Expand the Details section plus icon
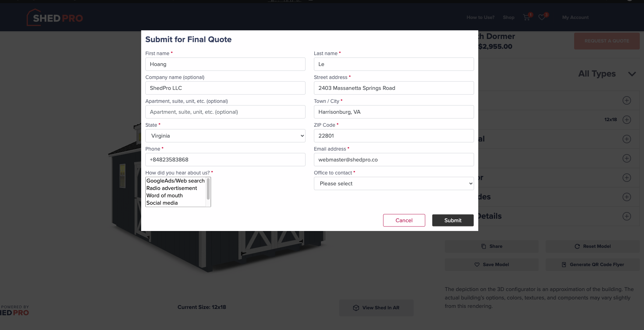This screenshot has height=330, width=644. 627,216
